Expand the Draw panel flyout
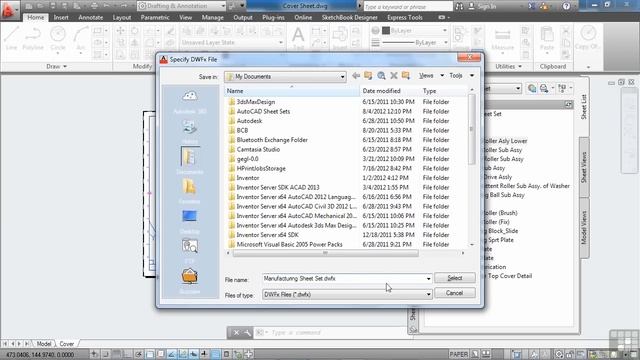The width and height of the screenshot is (640, 360). pos(56,66)
